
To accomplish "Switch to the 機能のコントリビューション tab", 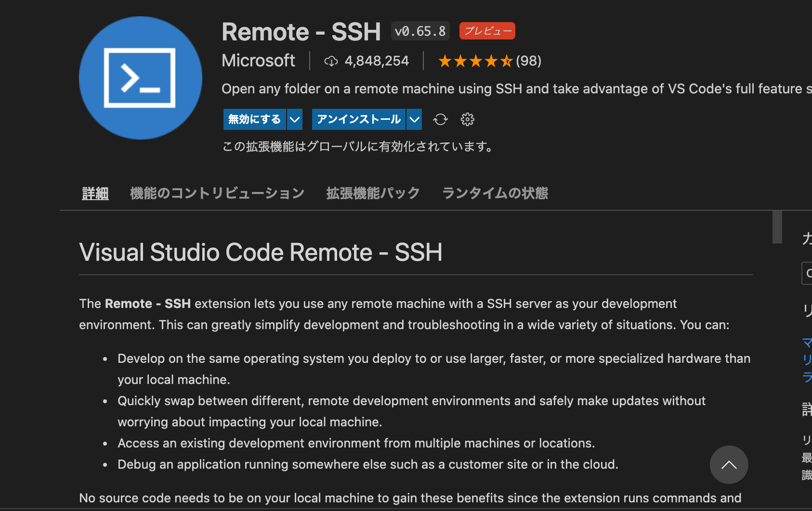I will (217, 192).
